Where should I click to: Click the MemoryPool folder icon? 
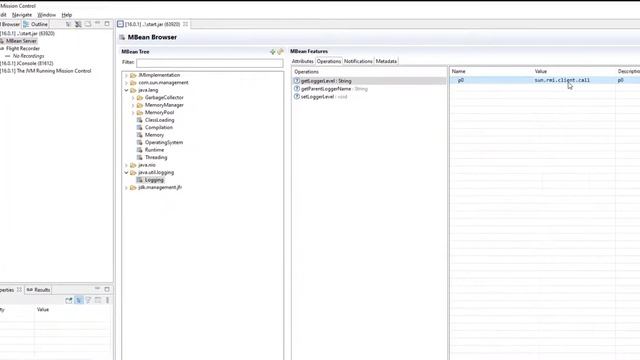[x=140, y=113]
